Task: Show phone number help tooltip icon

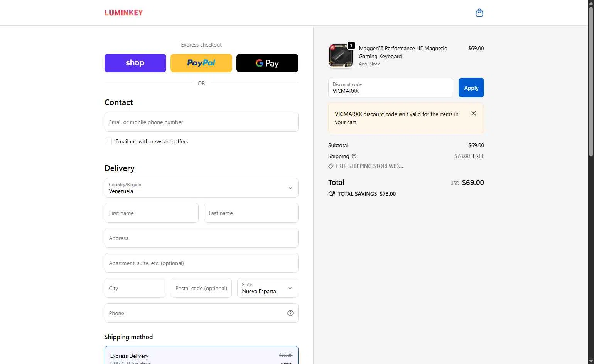Action: pos(290,313)
